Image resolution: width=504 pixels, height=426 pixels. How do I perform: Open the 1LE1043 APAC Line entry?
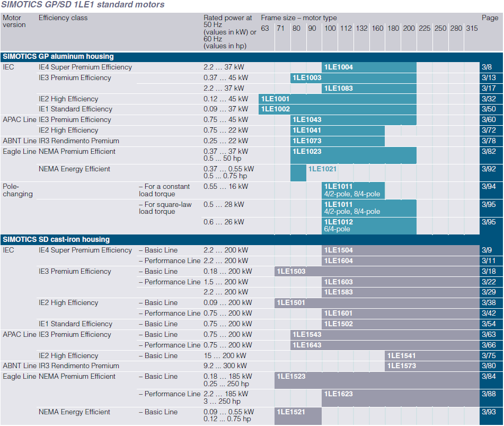[x=353, y=120]
